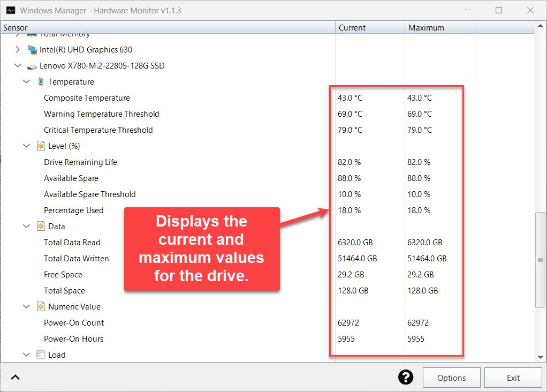This screenshot has width=547, height=392.
Task: Click the scrollbar down arrow
Action: 540,357
